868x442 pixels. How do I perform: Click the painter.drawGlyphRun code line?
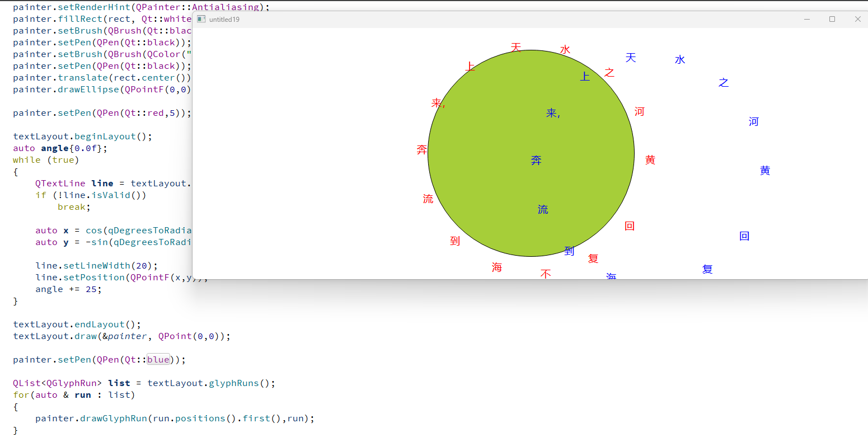pos(175,419)
